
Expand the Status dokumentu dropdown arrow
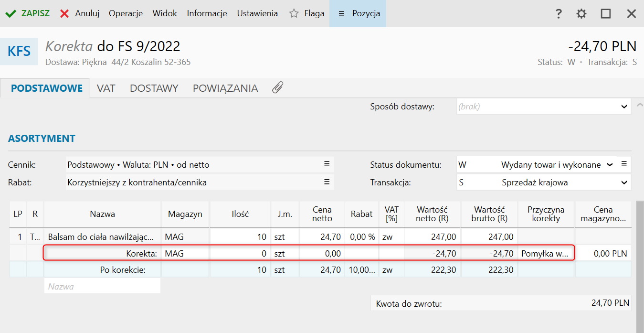click(609, 165)
